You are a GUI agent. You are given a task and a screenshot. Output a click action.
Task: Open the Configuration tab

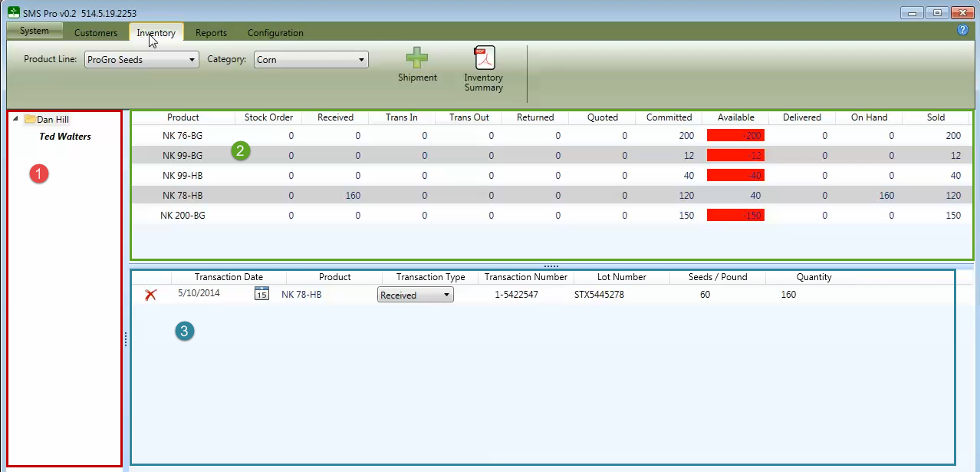pos(275,33)
